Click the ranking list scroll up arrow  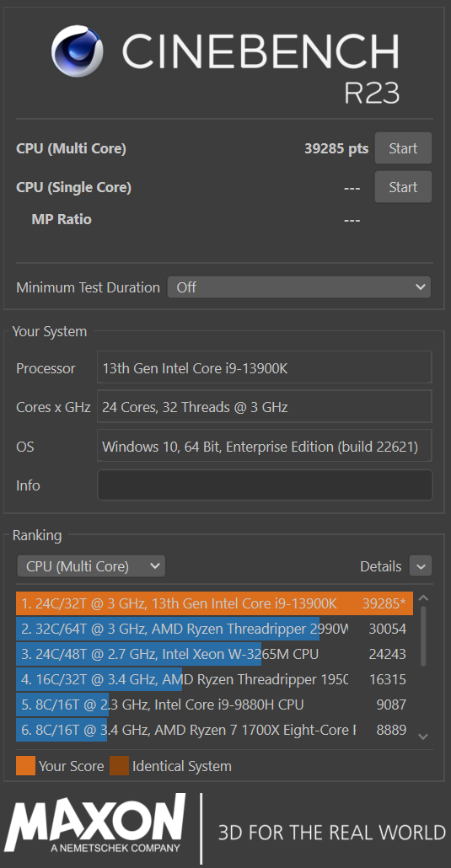[x=423, y=598]
